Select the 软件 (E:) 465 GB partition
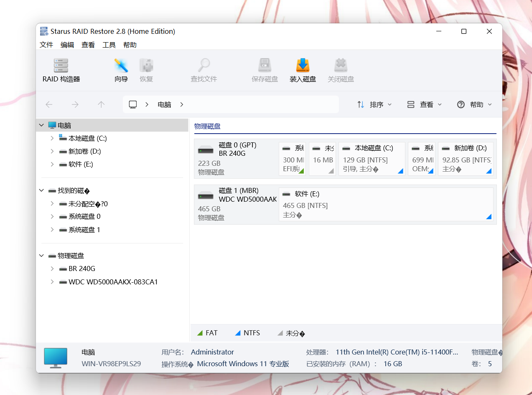This screenshot has height=395, width=532. tap(386, 204)
